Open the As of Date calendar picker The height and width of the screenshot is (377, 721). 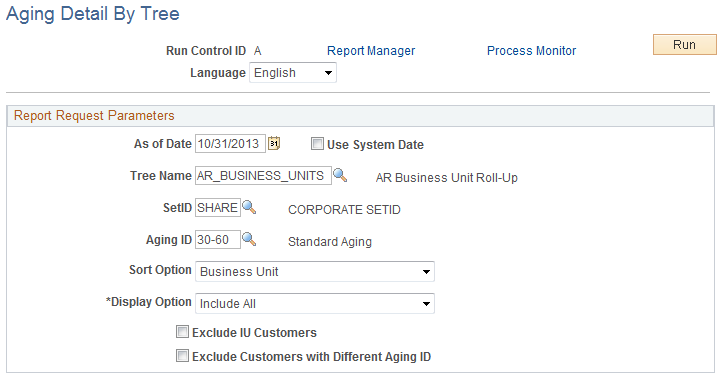[x=274, y=143]
